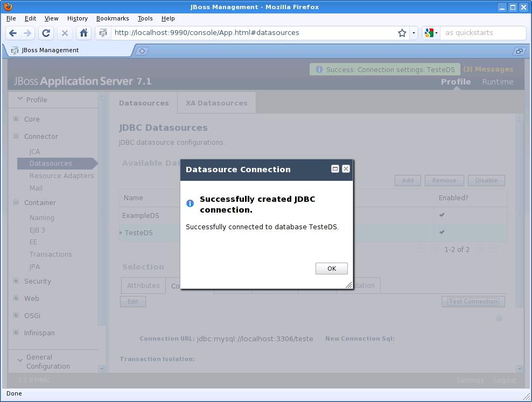Close the Datasource Connection dialog
Image resolution: width=532 pixels, height=402 pixels.
[x=346, y=169]
